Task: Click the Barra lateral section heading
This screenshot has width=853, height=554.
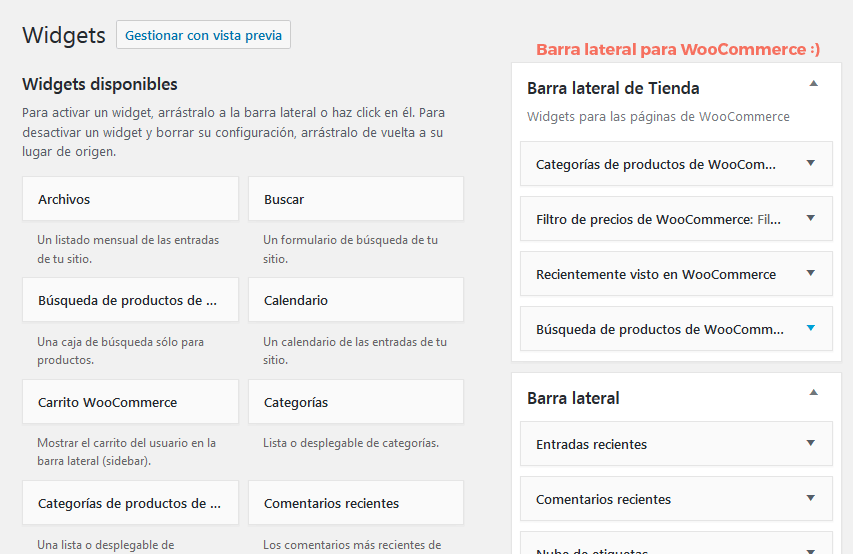Action: tap(573, 398)
